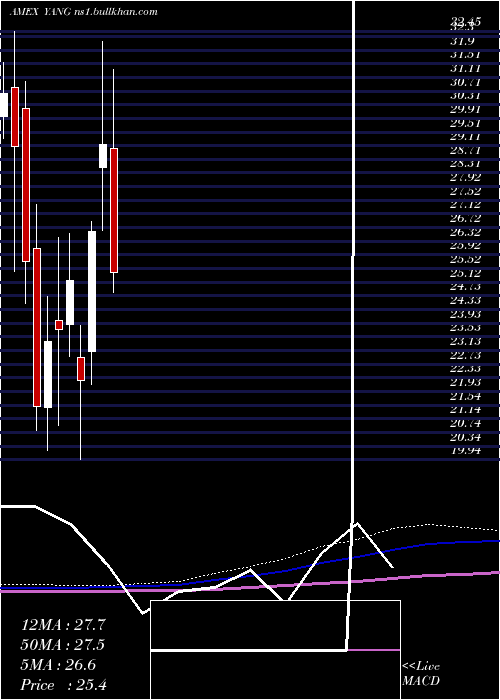Click the 22.33 price axis label

pyautogui.click(x=465, y=369)
